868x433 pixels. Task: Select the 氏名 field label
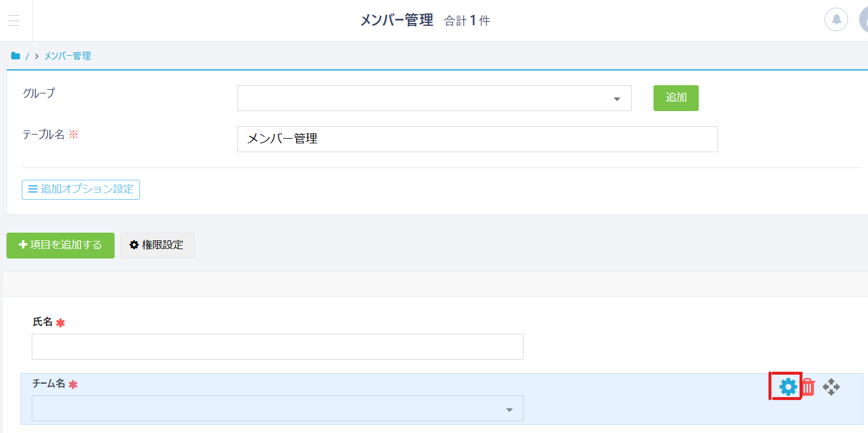[x=42, y=322]
